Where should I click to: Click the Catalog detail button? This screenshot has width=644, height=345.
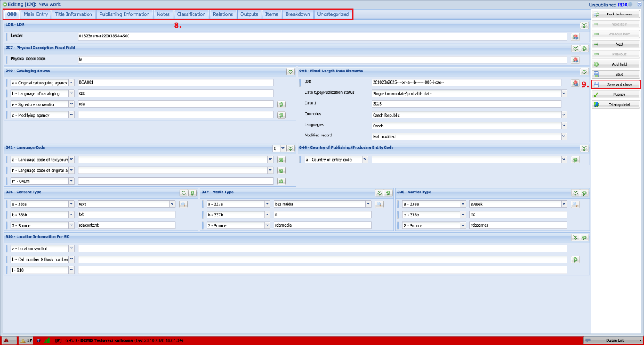click(616, 105)
